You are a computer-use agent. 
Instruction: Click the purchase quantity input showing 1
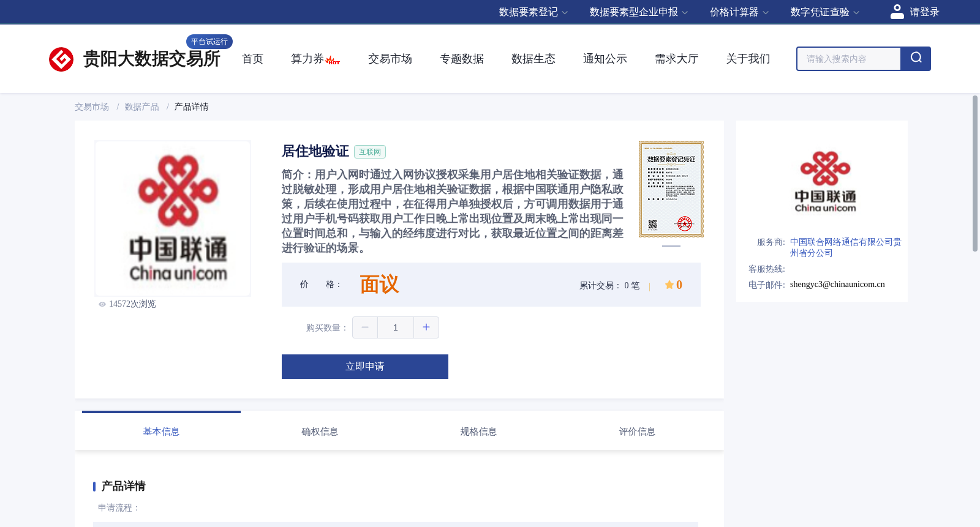pyautogui.click(x=396, y=327)
